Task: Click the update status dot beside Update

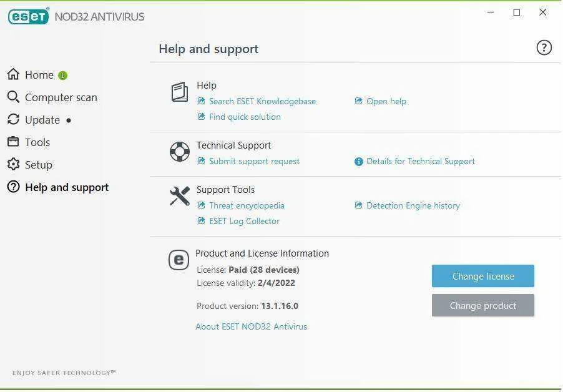Action: [x=69, y=120]
